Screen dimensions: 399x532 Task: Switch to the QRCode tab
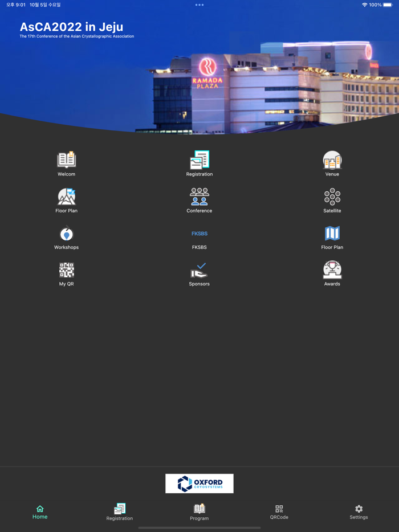(279, 512)
